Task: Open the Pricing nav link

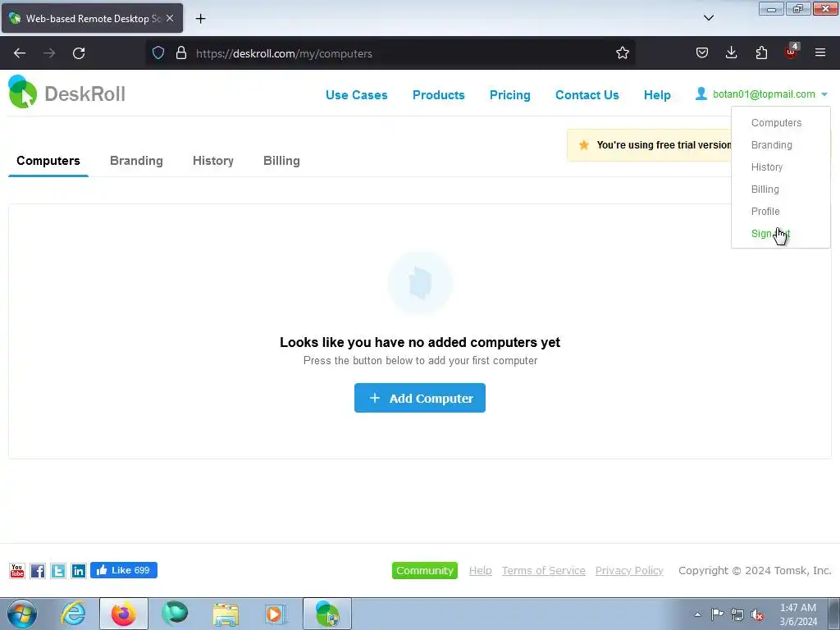Action: pyautogui.click(x=509, y=95)
